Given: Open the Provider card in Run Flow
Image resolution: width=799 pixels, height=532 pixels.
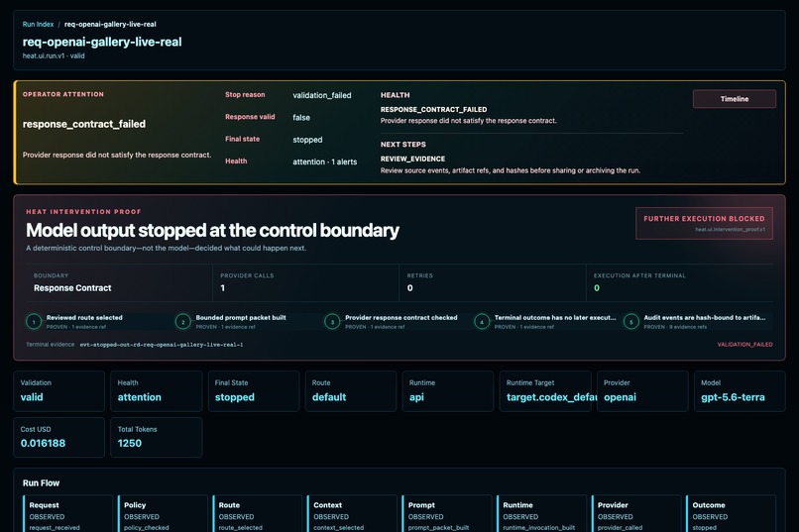Looking at the screenshot, I should (636, 513).
